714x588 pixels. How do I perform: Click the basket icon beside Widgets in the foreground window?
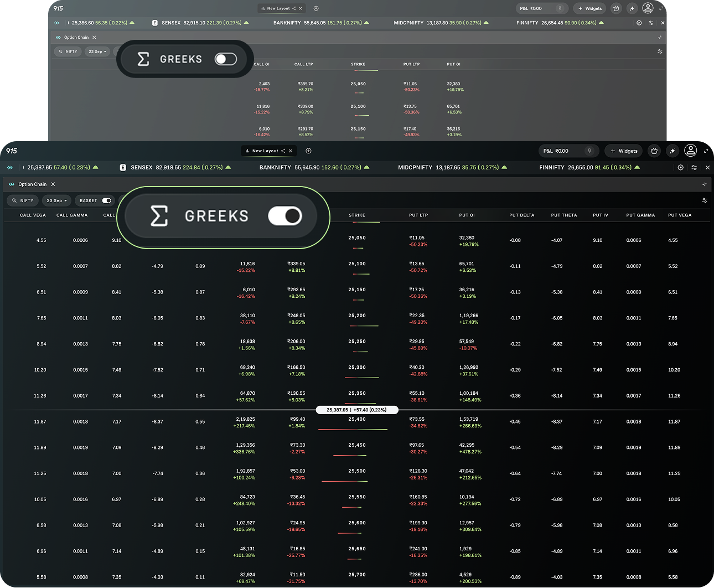pos(654,151)
